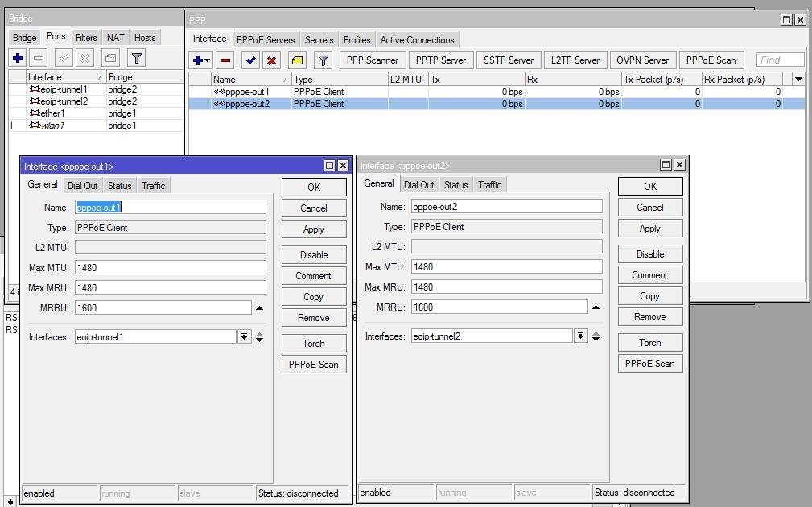Image resolution: width=812 pixels, height=507 pixels.
Task: Click Apply in the pppoe-out2 dialog
Action: click(x=649, y=229)
